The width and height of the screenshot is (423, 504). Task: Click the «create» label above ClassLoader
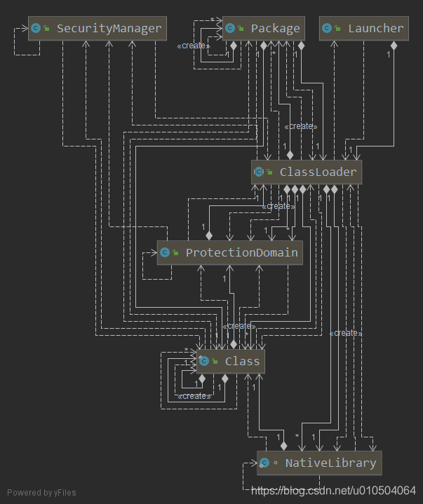301,126
